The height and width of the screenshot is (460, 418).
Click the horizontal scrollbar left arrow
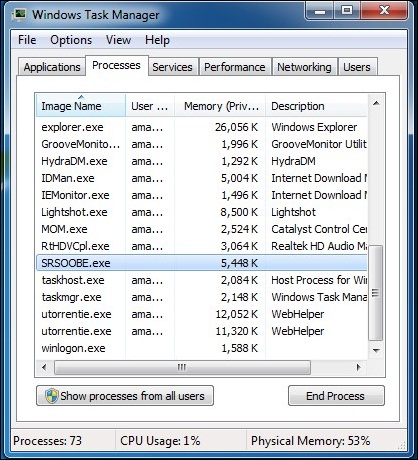pos(44,368)
